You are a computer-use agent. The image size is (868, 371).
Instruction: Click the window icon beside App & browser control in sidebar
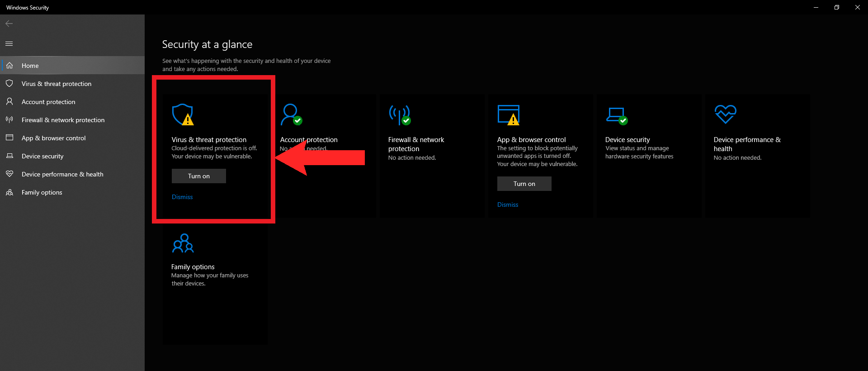(9, 138)
